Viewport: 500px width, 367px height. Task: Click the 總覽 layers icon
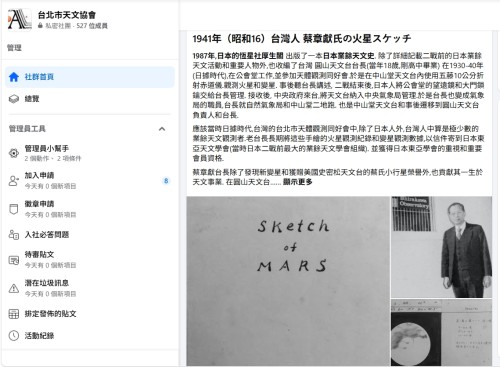pyautogui.click(x=14, y=99)
